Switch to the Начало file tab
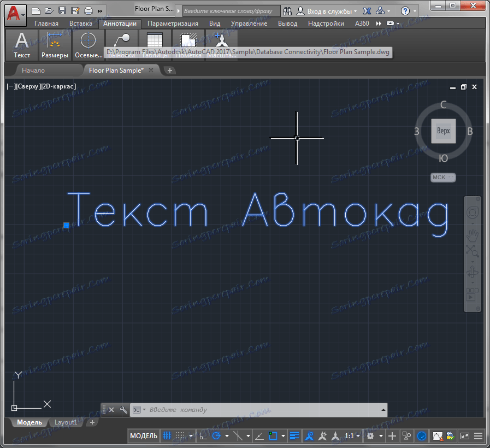490x448 pixels. 33,70
